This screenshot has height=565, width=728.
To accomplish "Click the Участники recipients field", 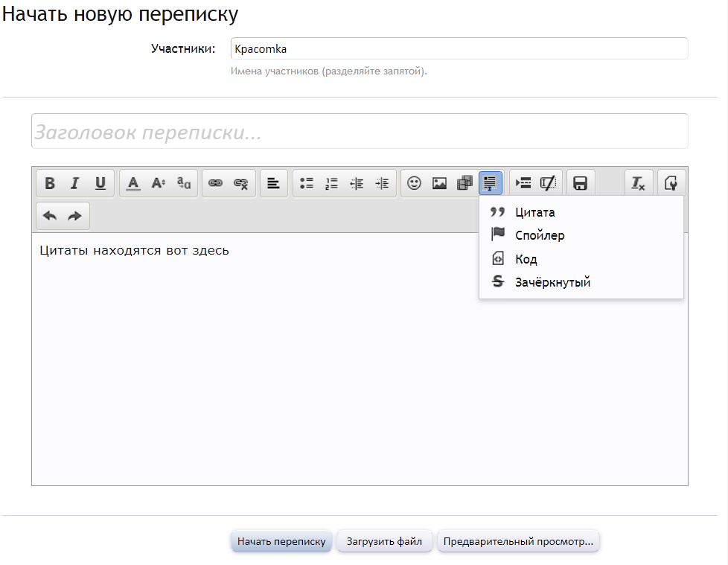I will tap(459, 48).
